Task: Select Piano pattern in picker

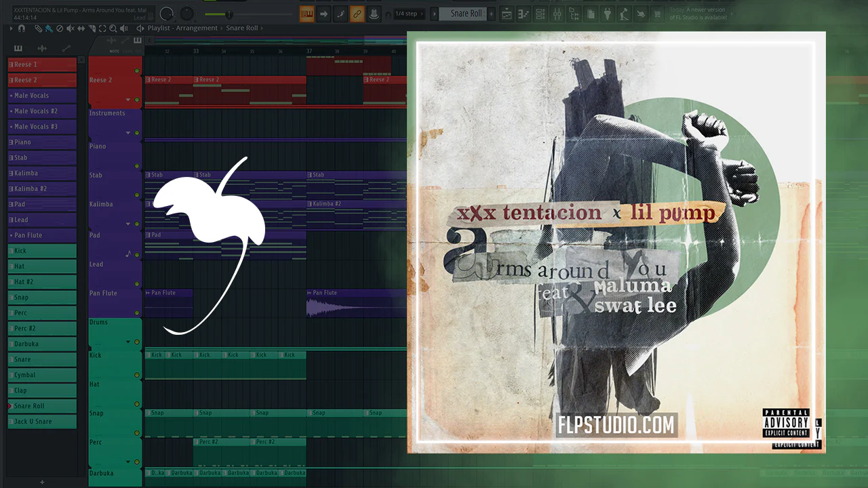Action: pos(42,142)
